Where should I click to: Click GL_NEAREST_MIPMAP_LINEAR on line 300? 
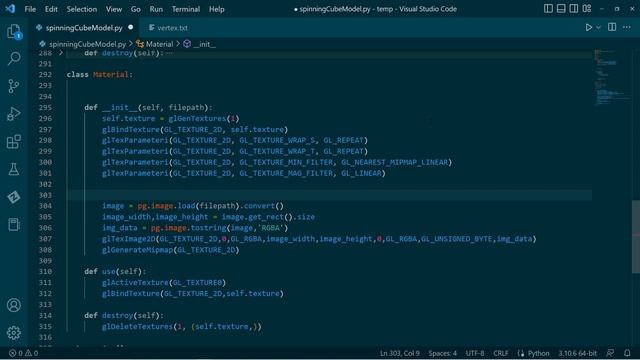pos(394,162)
